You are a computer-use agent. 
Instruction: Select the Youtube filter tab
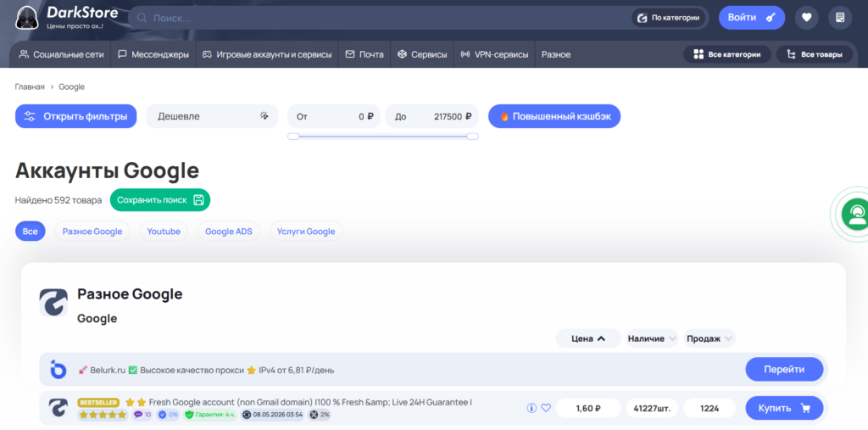click(x=164, y=231)
